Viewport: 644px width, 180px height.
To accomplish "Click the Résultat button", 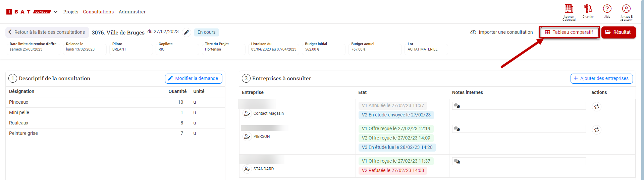I will (618, 32).
